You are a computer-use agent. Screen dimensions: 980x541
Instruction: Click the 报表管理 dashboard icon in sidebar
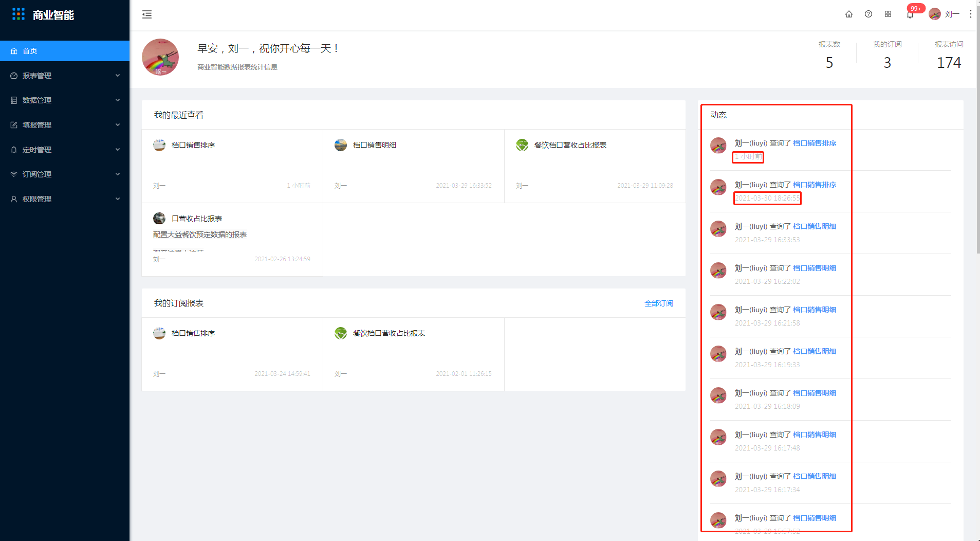(14, 76)
